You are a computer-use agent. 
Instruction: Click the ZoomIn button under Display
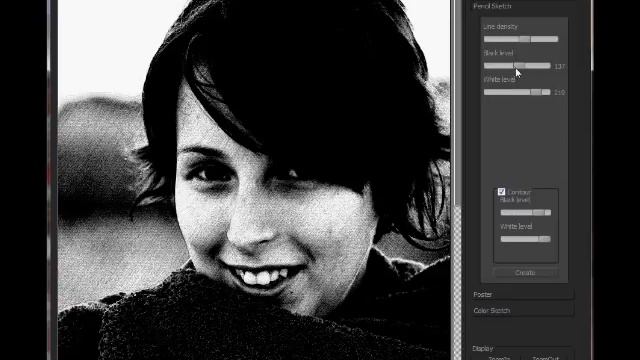(499, 358)
